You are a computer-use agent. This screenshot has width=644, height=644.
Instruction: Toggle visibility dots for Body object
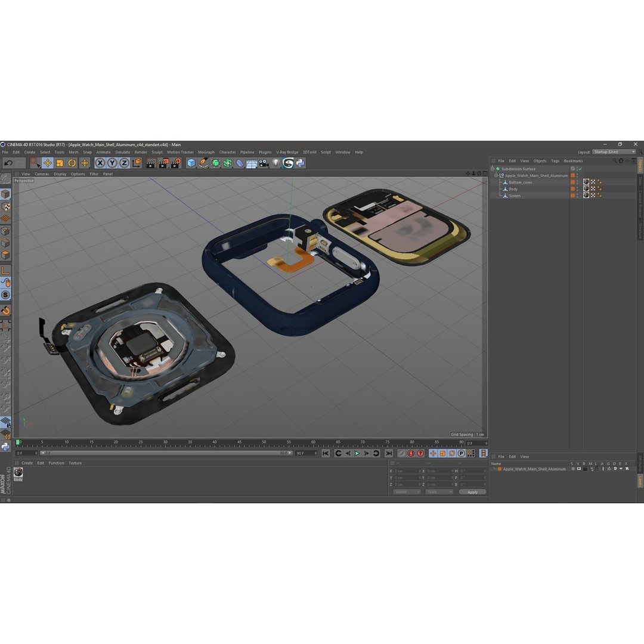coord(577,189)
